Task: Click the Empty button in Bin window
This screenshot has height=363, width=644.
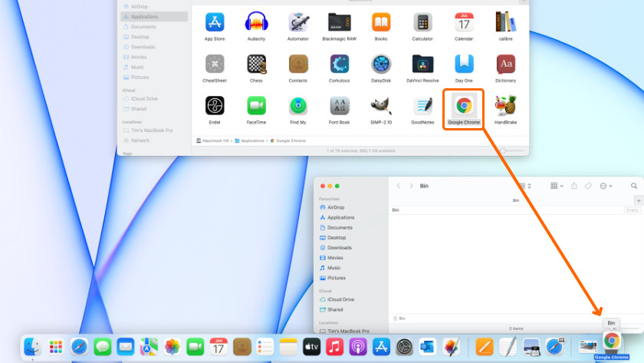Action: (632, 210)
